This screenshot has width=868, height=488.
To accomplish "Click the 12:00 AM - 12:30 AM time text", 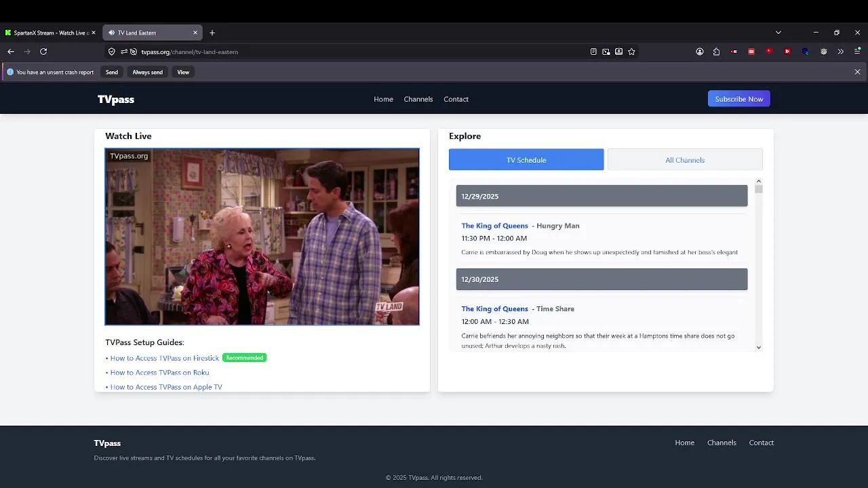I will (x=495, y=321).
